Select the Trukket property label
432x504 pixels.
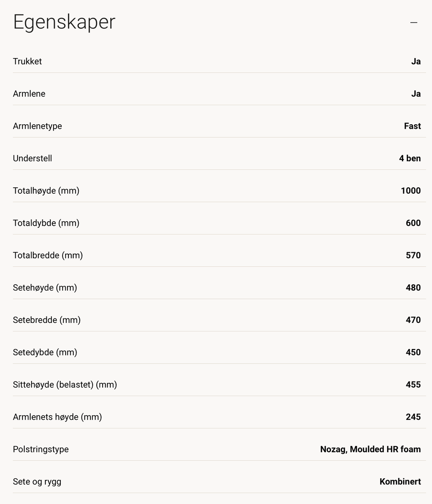(27, 61)
